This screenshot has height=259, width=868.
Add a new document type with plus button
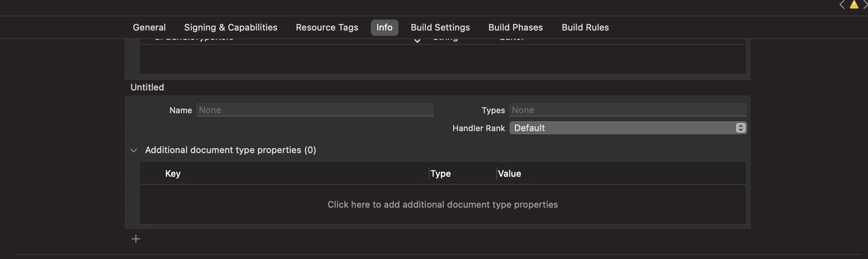(x=136, y=239)
